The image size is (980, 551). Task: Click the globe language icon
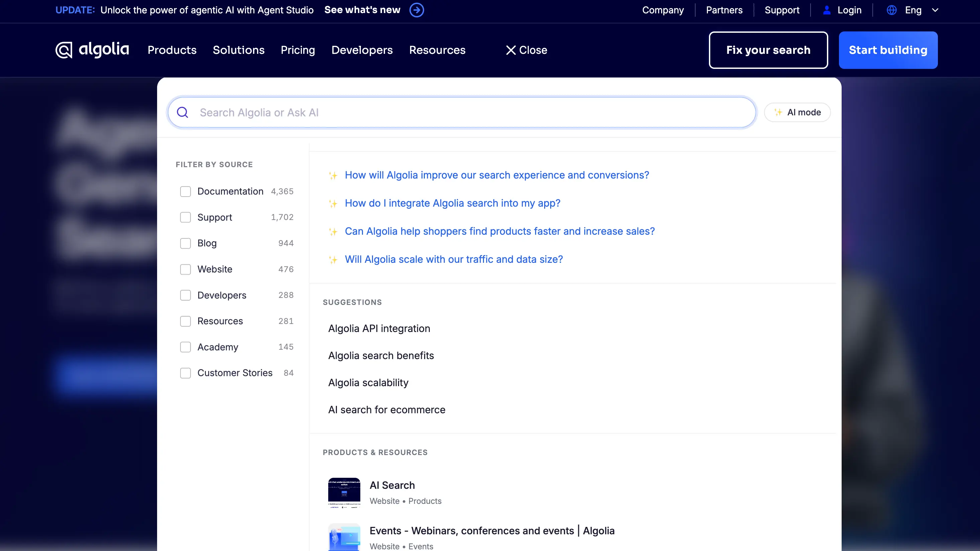point(891,10)
